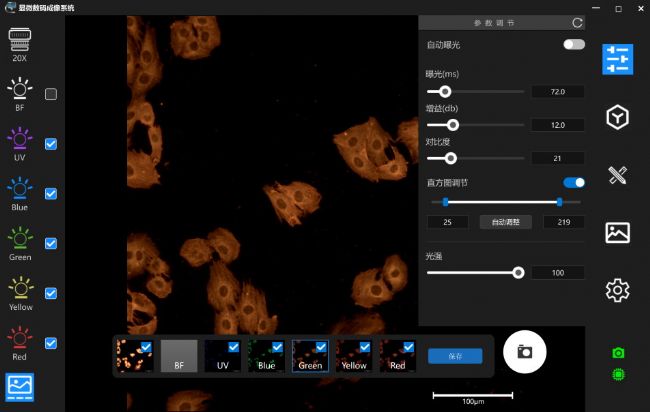This screenshot has height=412, width=650.
Task: Click the 20X objective lens icon
Action: pos(20,39)
